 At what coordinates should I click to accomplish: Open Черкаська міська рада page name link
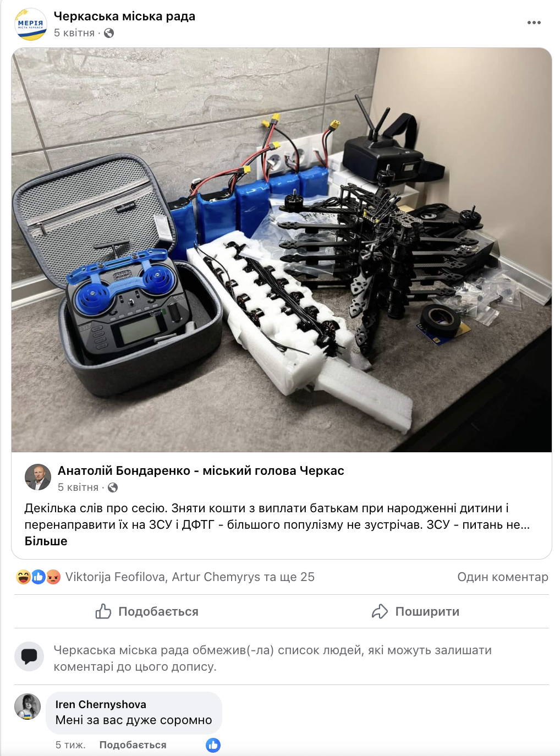tap(124, 16)
